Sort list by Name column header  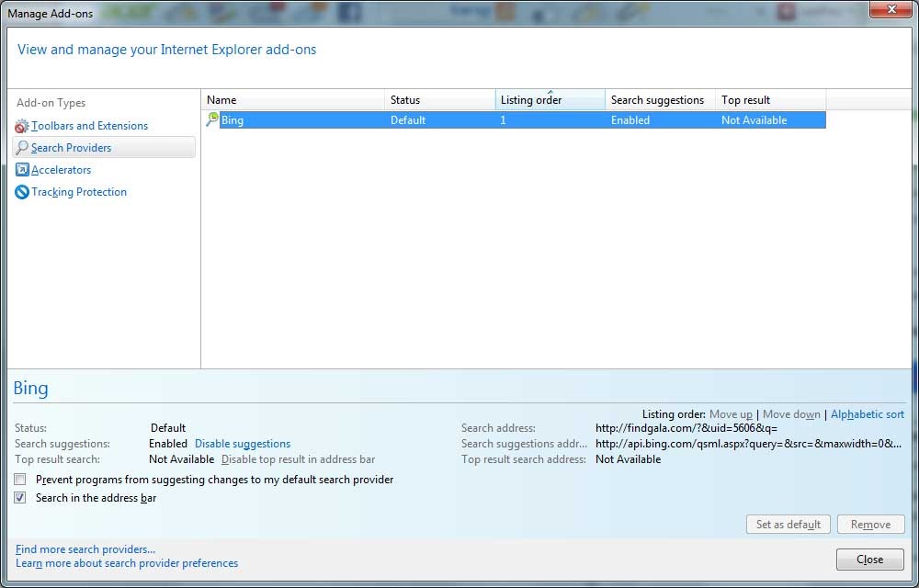293,100
